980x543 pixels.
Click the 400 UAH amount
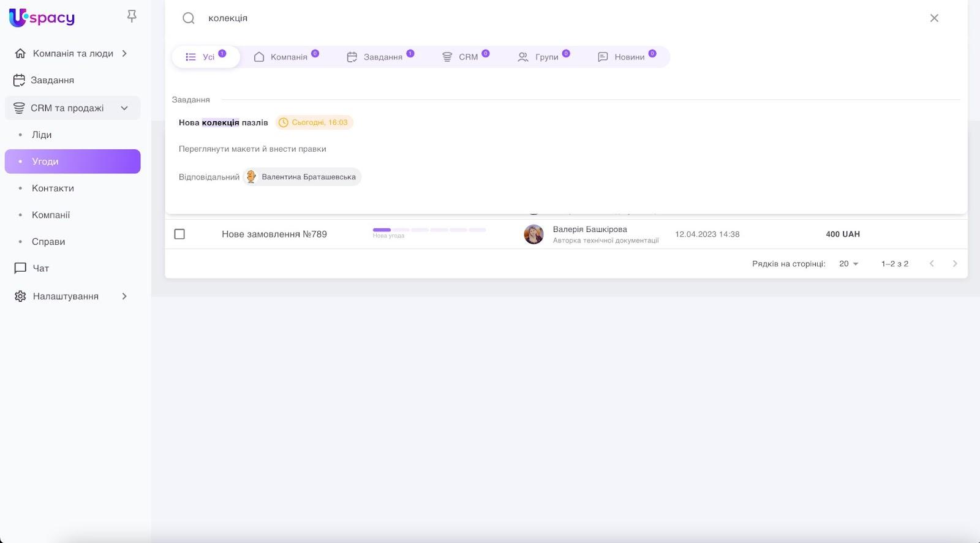point(843,234)
